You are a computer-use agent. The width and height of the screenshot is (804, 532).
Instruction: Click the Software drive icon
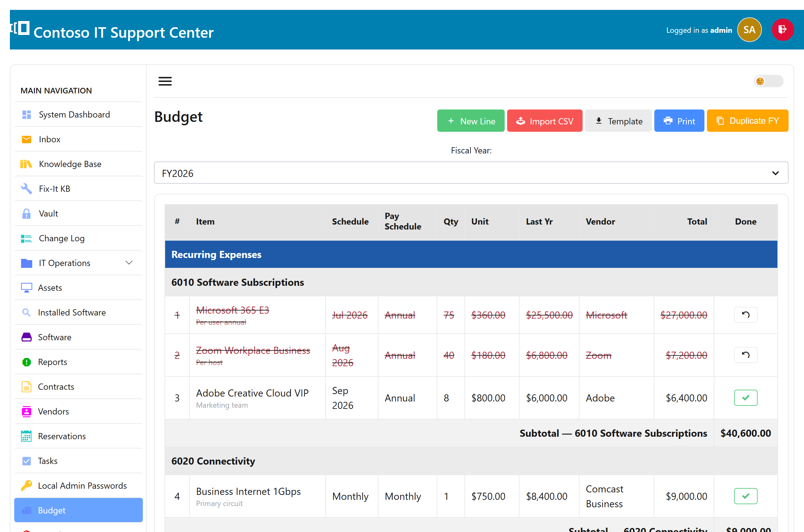[x=27, y=337]
